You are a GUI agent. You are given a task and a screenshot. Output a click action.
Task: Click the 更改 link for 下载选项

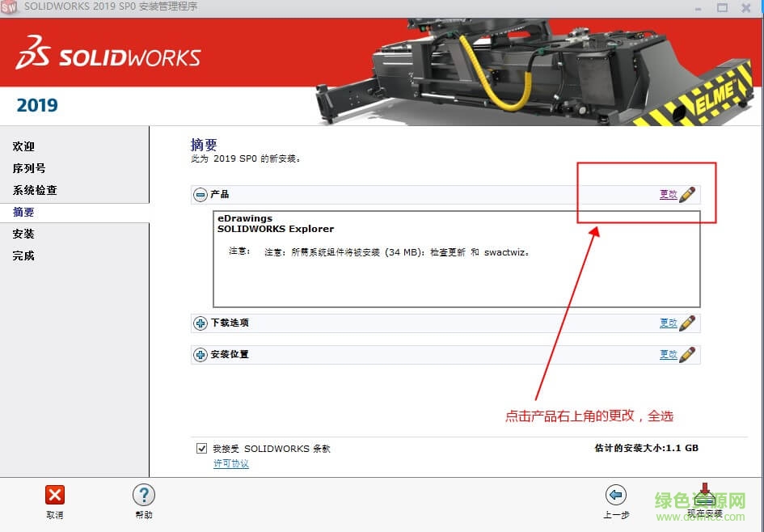(x=668, y=323)
